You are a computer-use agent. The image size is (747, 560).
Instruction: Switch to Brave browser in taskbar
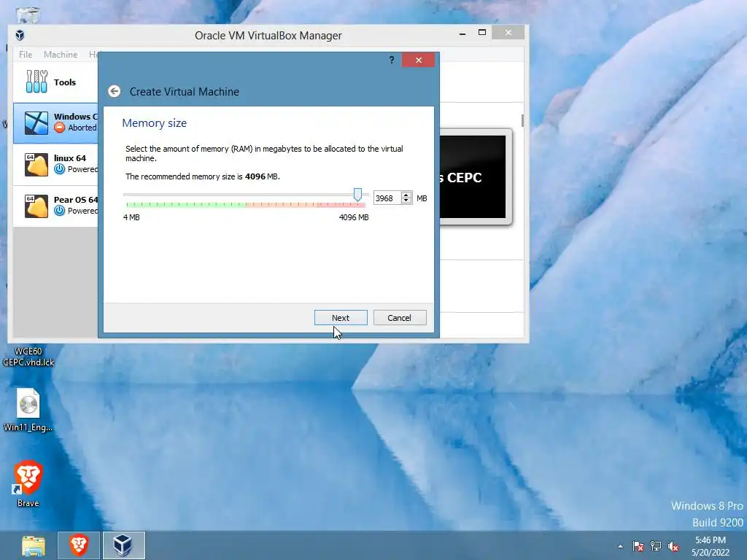coord(79,545)
